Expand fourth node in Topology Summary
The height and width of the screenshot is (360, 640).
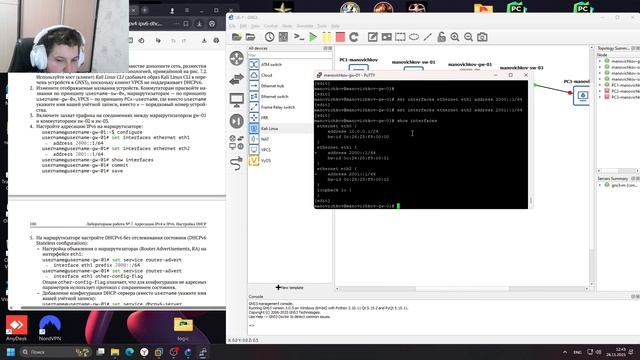click(600, 79)
